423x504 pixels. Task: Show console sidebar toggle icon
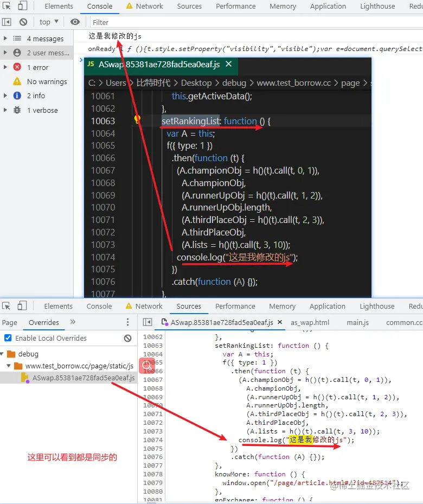click(7, 22)
